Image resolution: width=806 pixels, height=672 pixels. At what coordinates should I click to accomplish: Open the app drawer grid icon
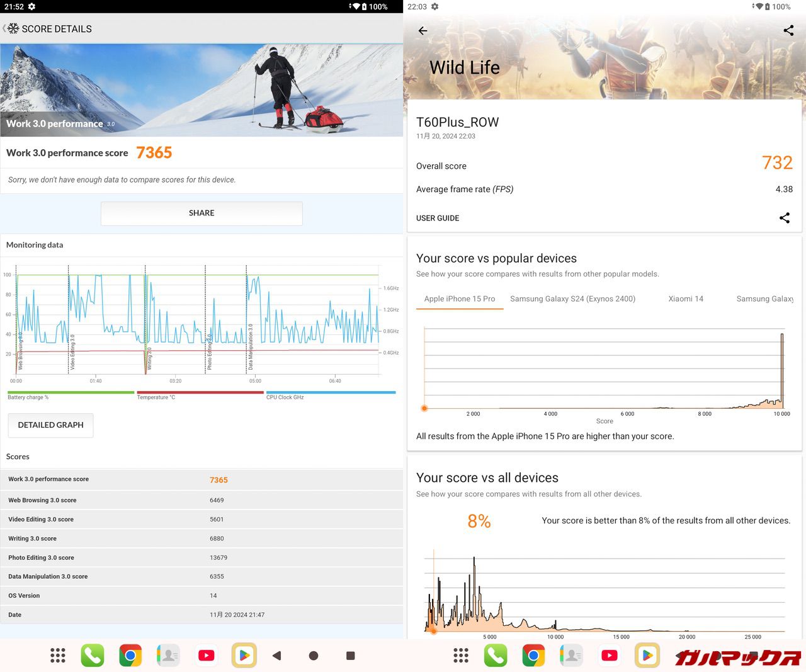tap(57, 656)
